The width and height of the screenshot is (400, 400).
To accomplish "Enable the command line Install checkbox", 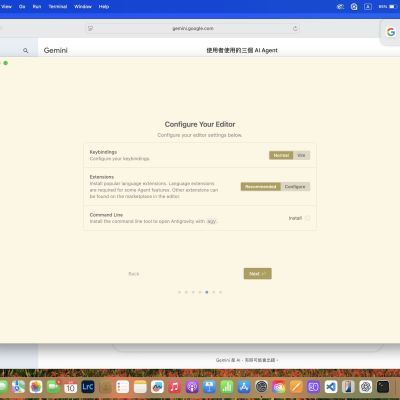I will 308,218.
